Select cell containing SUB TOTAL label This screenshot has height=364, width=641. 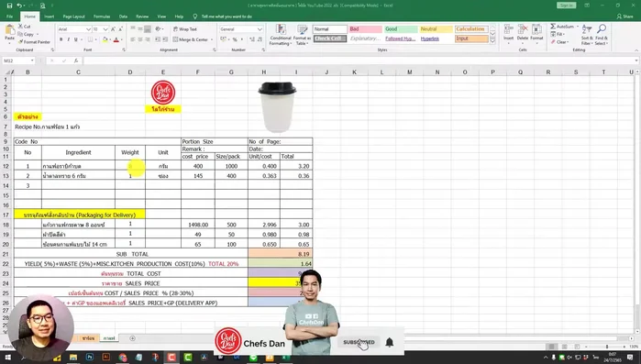tap(131, 254)
